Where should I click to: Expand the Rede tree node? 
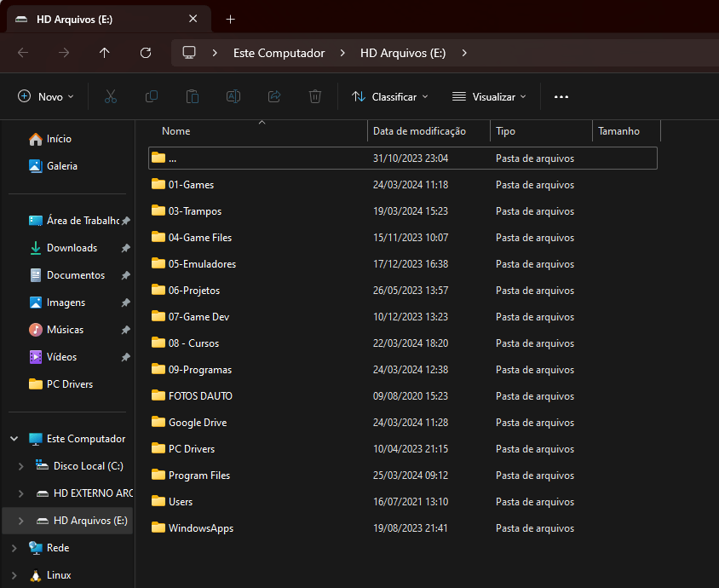14,548
